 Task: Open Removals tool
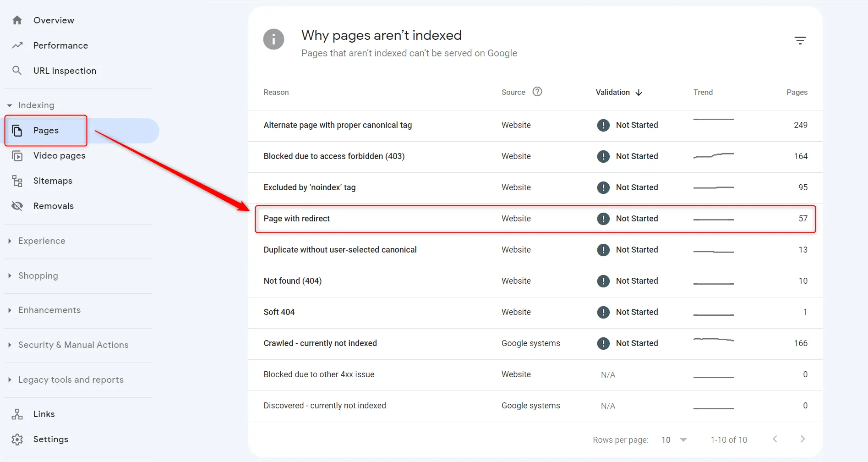(53, 206)
